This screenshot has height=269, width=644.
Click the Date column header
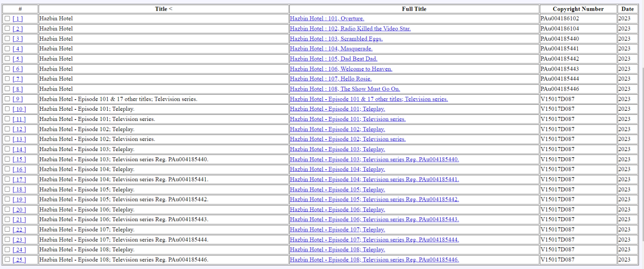click(x=627, y=9)
